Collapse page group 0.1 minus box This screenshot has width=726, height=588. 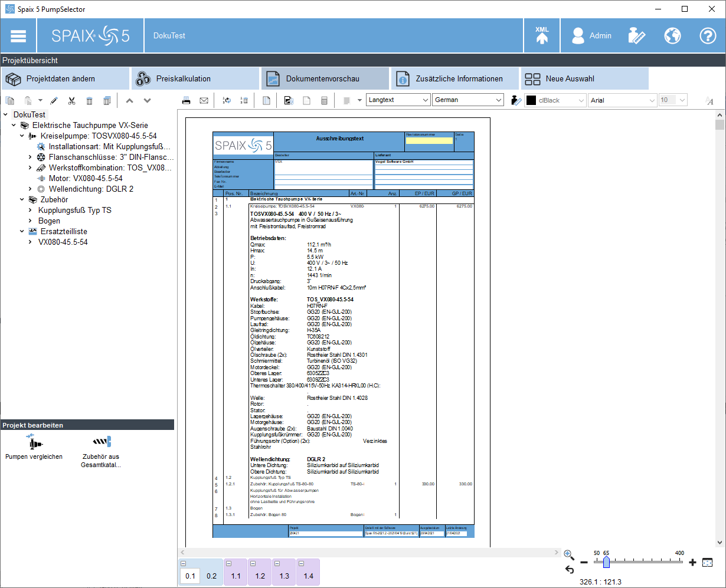(183, 564)
